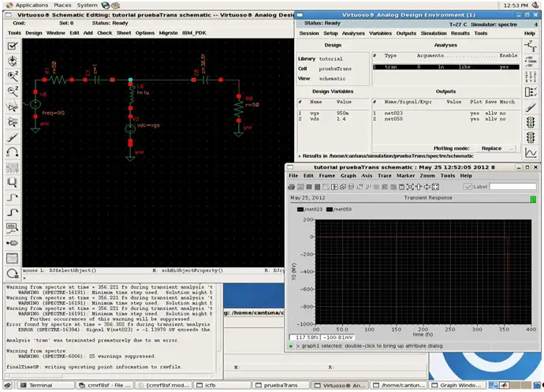This screenshot has width=544, height=392.
Task: Open IBM_PDK menu in schematic editor
Action: pyautogui.click(x=194, y=32)
